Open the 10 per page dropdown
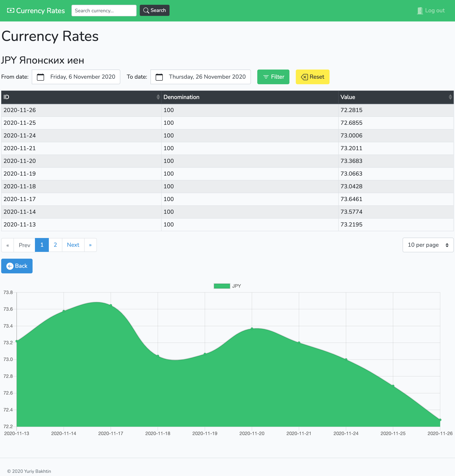The height and width of the screenshot is (476, 455). point(428,245)
